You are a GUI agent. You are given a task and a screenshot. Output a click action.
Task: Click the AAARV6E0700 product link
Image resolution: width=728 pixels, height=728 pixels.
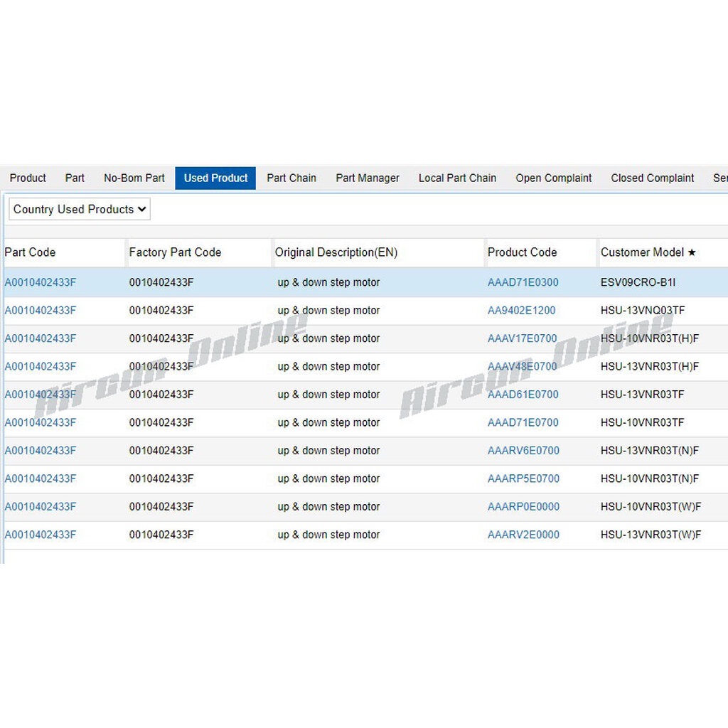tap(523, 451)
